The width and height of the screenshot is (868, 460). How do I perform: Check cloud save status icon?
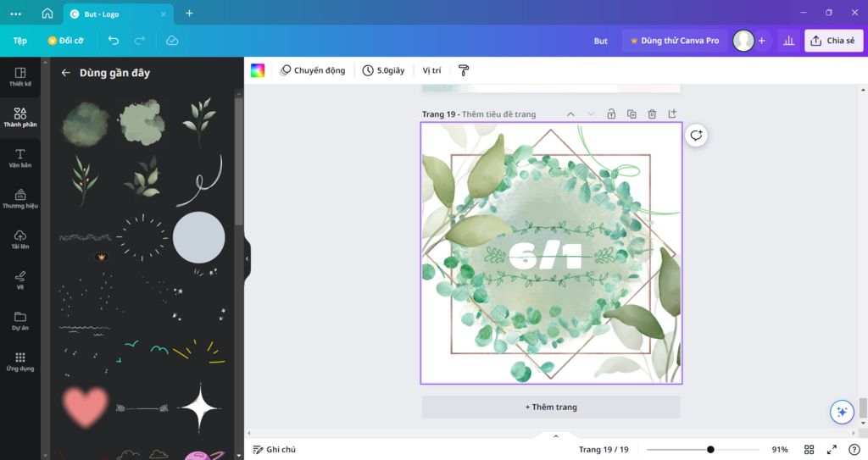(172, 41)
